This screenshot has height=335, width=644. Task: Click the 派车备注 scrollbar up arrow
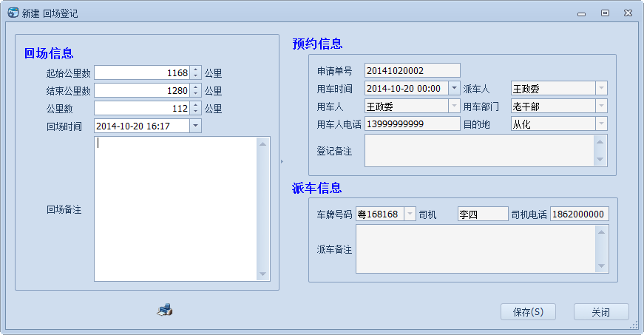[x=601, y=232]
